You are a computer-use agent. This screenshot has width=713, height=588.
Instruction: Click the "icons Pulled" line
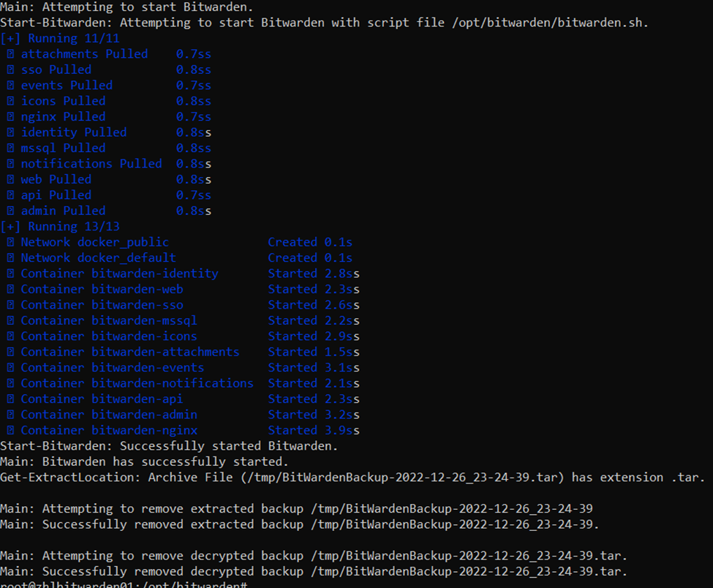pyautogui.click(x=109, y=101)
